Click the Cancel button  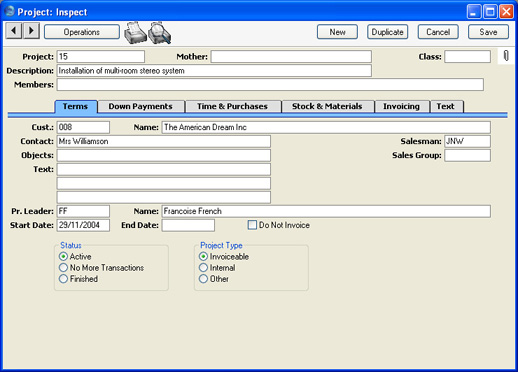click(438, 32)
